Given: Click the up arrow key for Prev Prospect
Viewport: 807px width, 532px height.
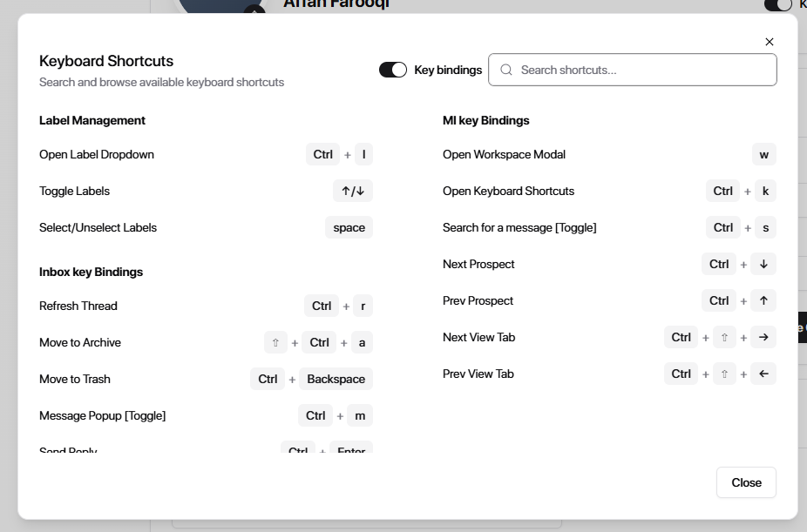Looking at the screenshot, I should point(763,300).
